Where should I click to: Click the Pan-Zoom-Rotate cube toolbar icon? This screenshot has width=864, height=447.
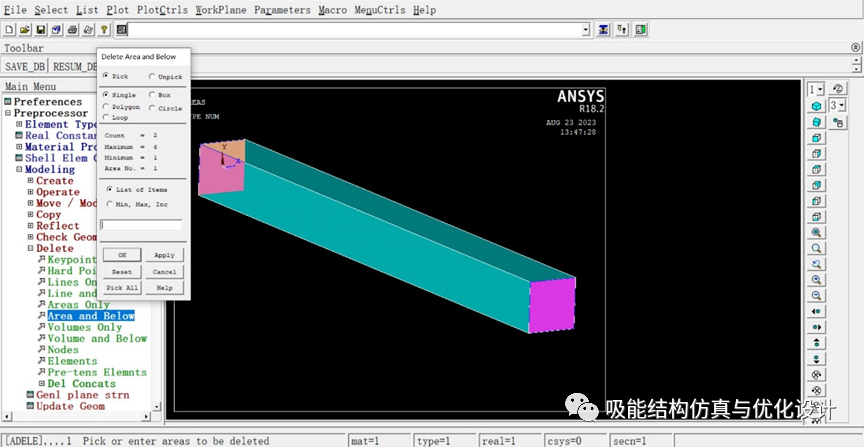point(57,30)
